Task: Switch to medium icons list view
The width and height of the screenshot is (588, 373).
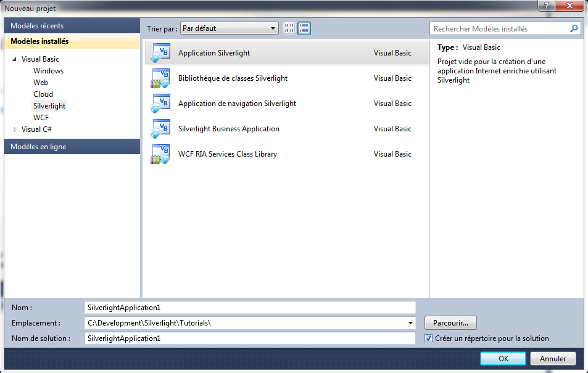Action: [304, 28]
